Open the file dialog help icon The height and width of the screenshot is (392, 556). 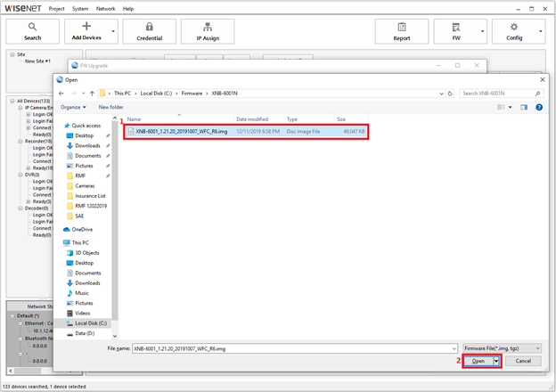(539, 107)
